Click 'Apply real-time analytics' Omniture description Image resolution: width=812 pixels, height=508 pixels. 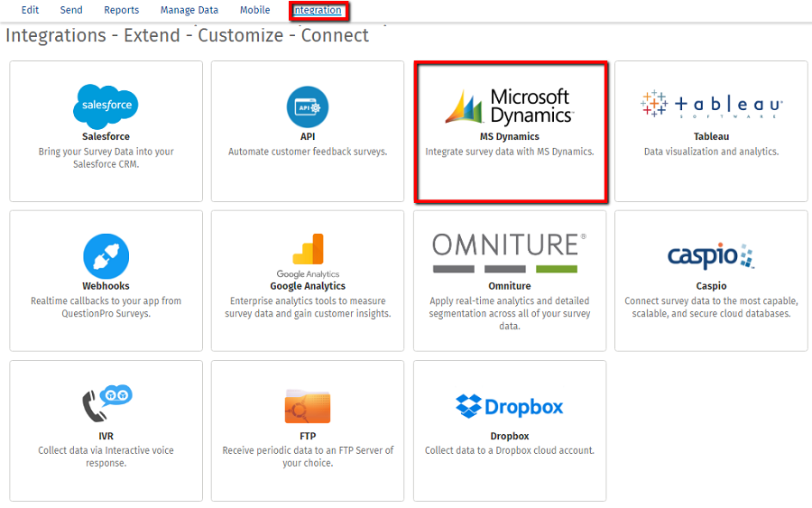[510, 313]
